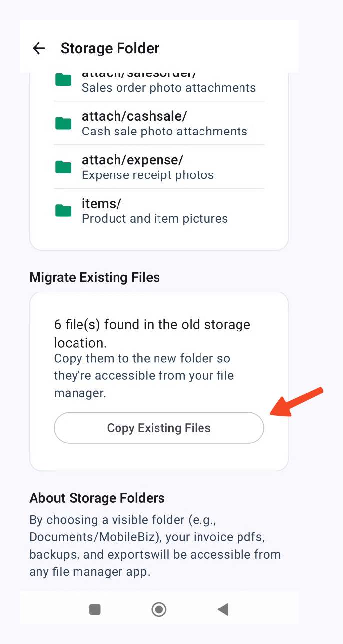The height and width of the screenshot is (644, 343).
Task: Click the green attach/salesorder/ folder icon
Action: point(63,79)
